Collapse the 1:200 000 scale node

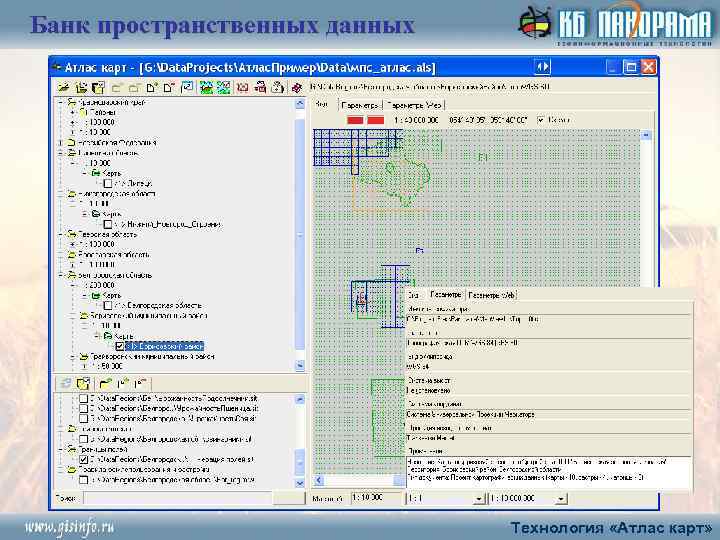point(73,285)
